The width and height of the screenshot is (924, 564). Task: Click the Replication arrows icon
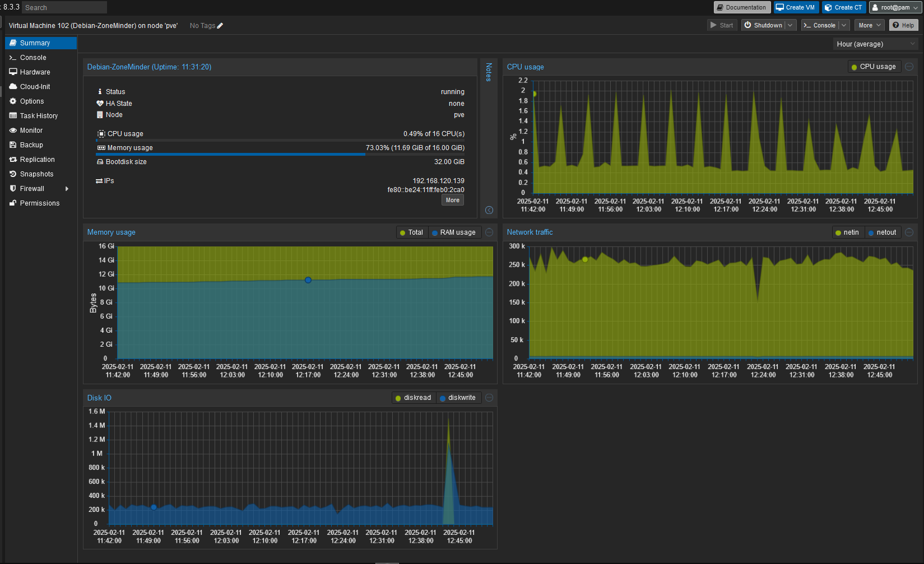(x=13, y=160)
